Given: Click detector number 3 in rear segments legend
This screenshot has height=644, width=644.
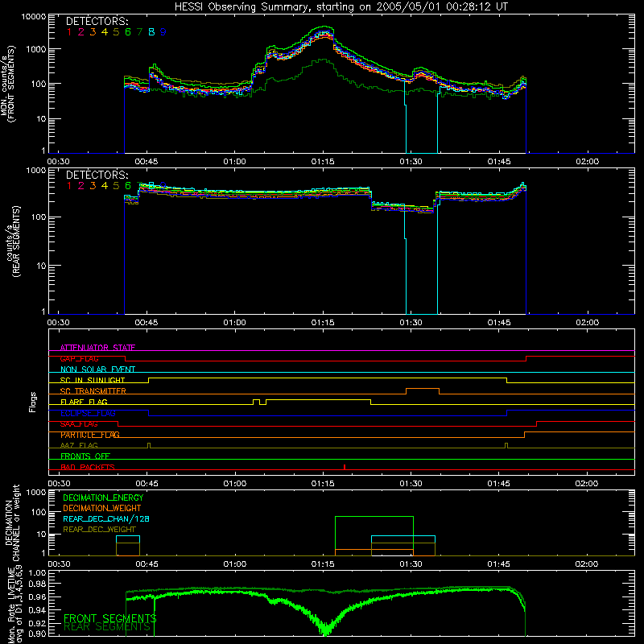Looking at the screenshot, I should click(x=93, y=186).
